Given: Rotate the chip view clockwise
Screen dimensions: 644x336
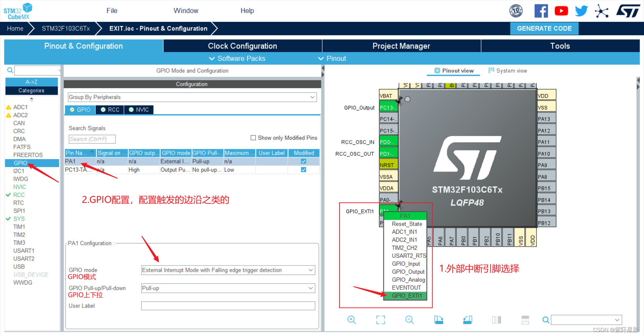Looking at the screenshot, I should pyautogui.click(x=439, y=320).
